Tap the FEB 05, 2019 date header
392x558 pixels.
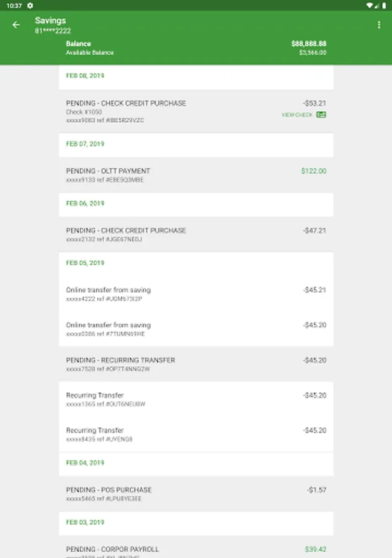[x=85, y=263]
